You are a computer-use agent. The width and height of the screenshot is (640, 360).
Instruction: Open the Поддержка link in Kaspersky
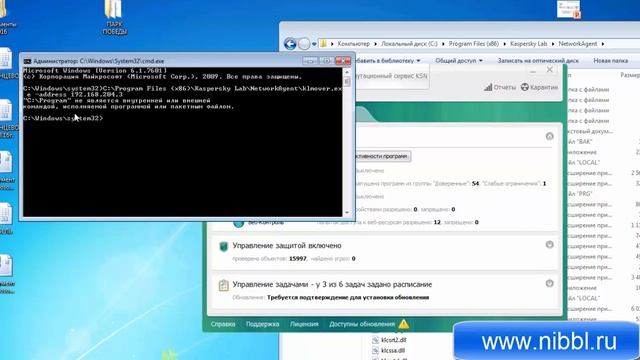pos(262,324)
